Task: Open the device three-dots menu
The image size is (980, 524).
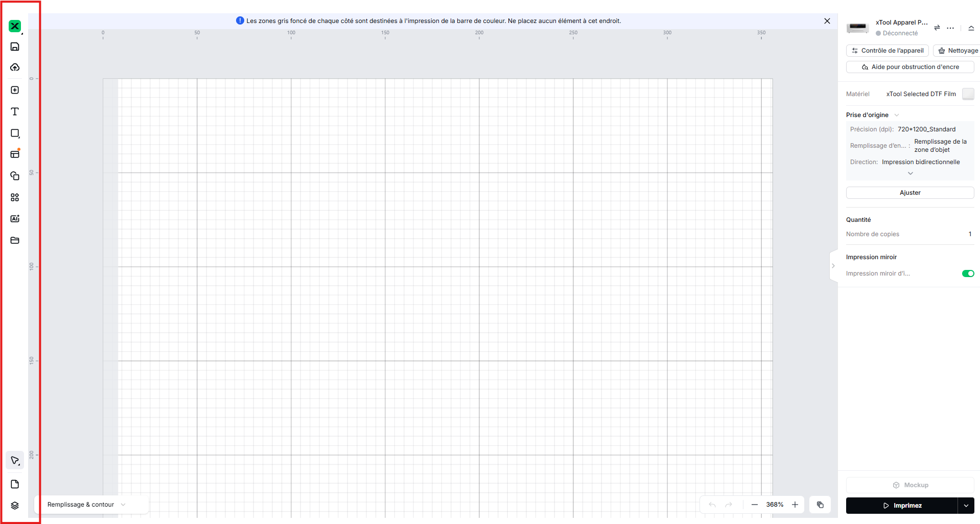Action: click(950, 28)
